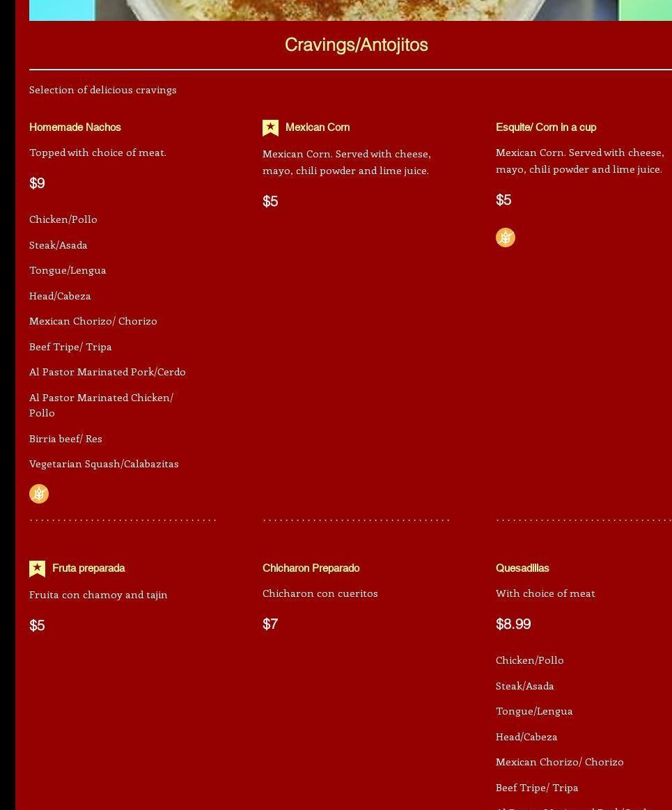Click the wheat icon below Homemade Nachos options
672x810 pixels.
click(39, 494)
